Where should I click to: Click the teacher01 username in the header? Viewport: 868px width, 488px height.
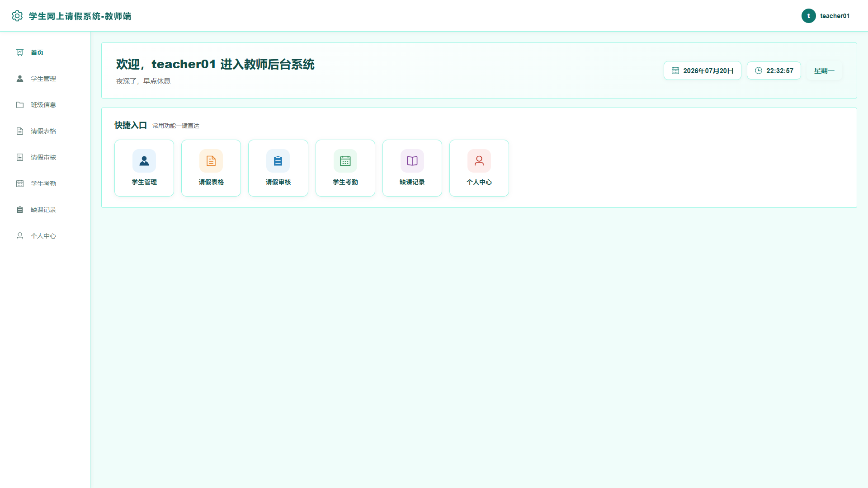pos(835,16)
